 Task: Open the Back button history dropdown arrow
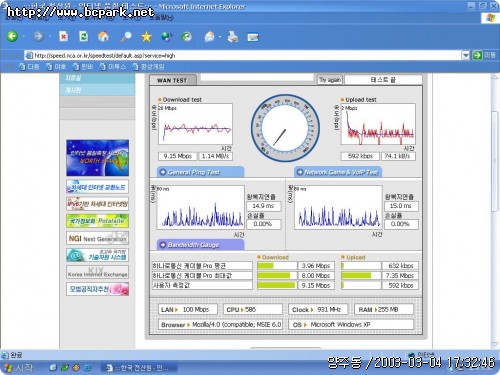click(23, 36)
